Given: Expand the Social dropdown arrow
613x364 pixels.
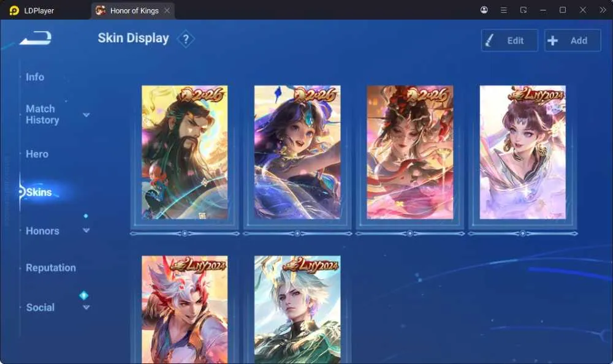Looking at the screenshot, I should point(86,307).
